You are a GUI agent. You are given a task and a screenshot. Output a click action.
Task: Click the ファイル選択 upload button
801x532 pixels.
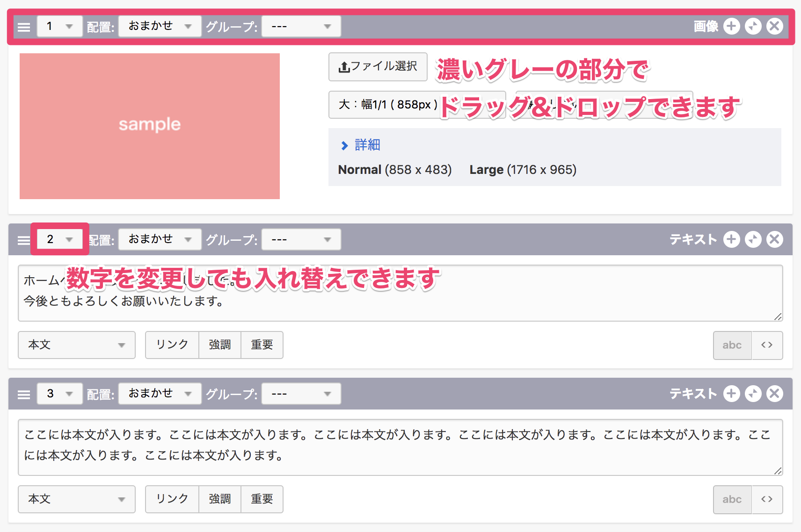(x=378, y=66)
